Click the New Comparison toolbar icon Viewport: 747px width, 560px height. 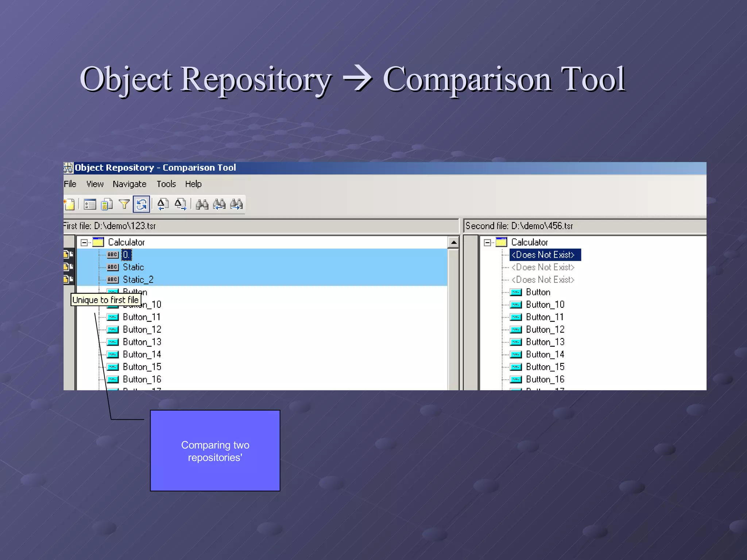[x=69, y=204]
